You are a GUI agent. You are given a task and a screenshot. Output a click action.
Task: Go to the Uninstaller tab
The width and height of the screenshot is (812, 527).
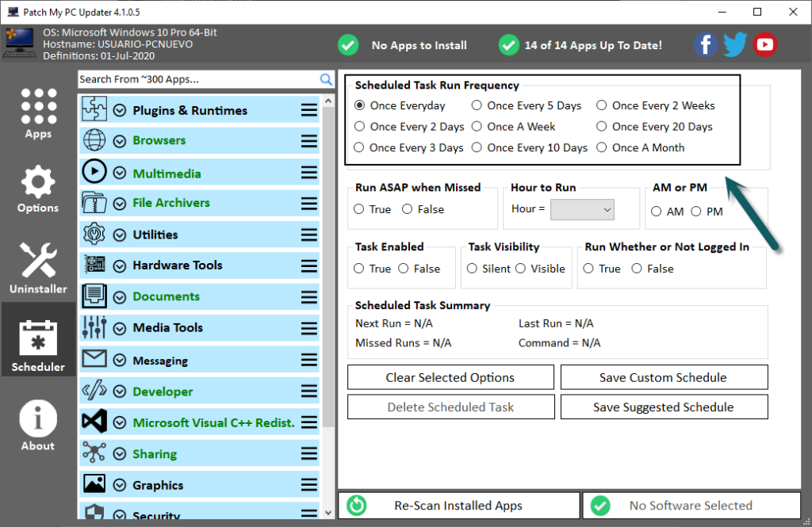click(38, 268)
